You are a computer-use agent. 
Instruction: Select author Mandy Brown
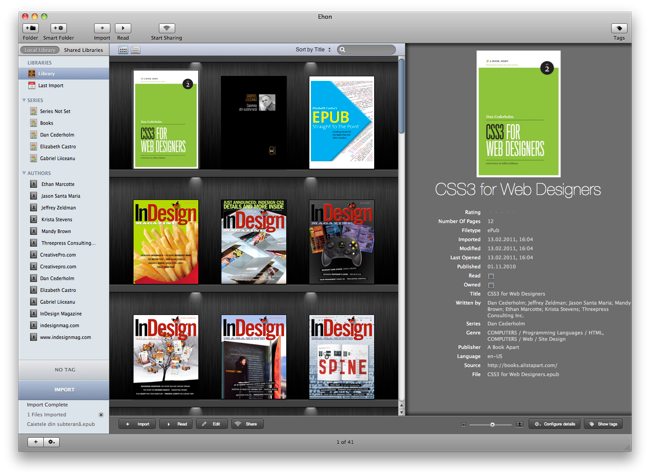pyautogui.click(x=56, y=231)
